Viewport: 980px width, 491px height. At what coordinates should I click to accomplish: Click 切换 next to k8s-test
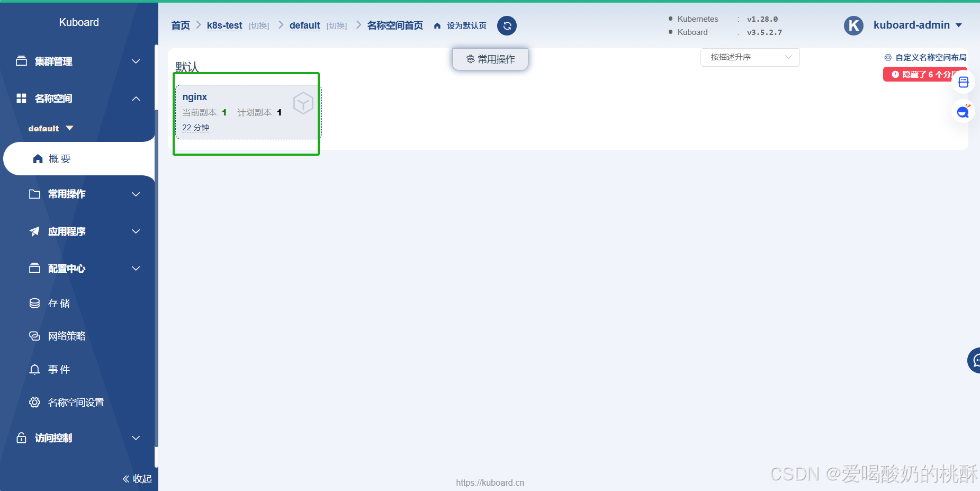click(259, 26)
